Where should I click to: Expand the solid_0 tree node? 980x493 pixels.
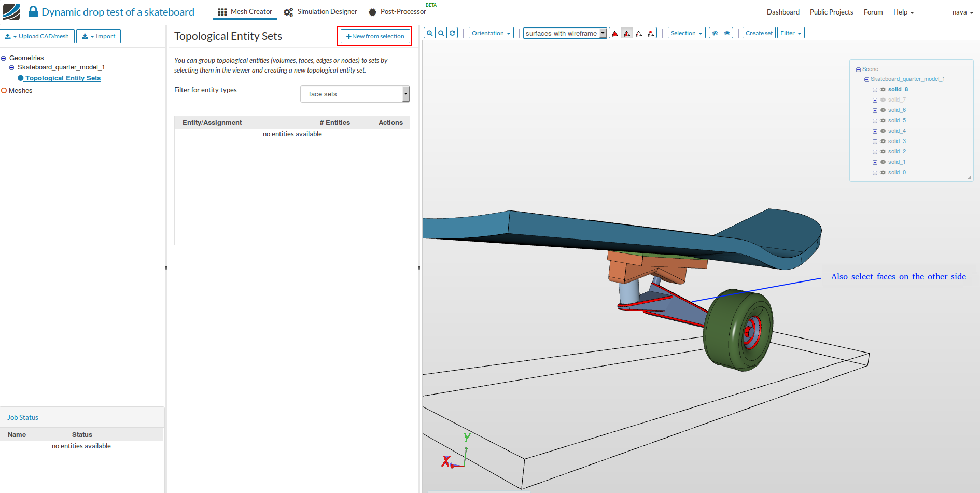[x=875, y=172]
